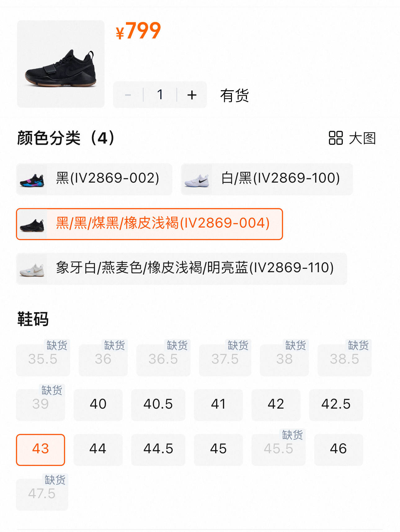Viewport: 400px width, 532px height.
Task: Select shoe size 40.5
Action: click(158, 405)
